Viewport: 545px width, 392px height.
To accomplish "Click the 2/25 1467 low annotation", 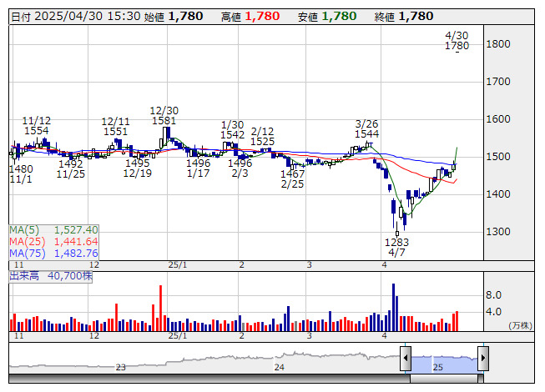I will click(292, 178).
